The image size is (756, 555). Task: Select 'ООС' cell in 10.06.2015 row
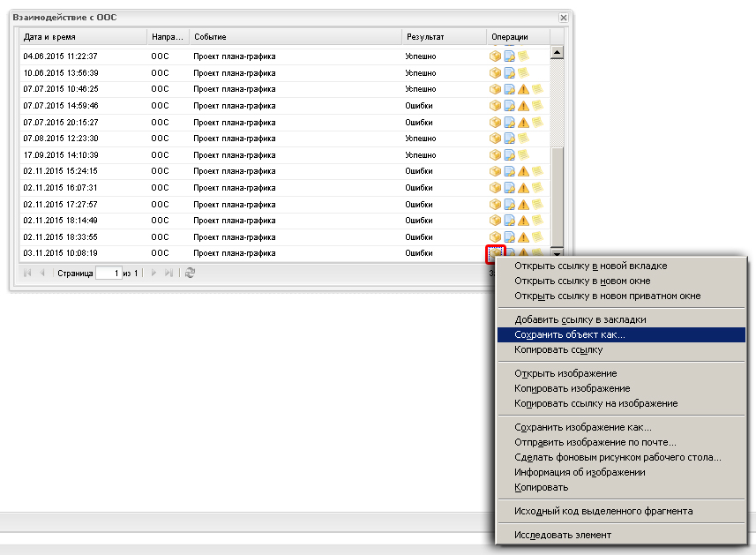point(160,73)
